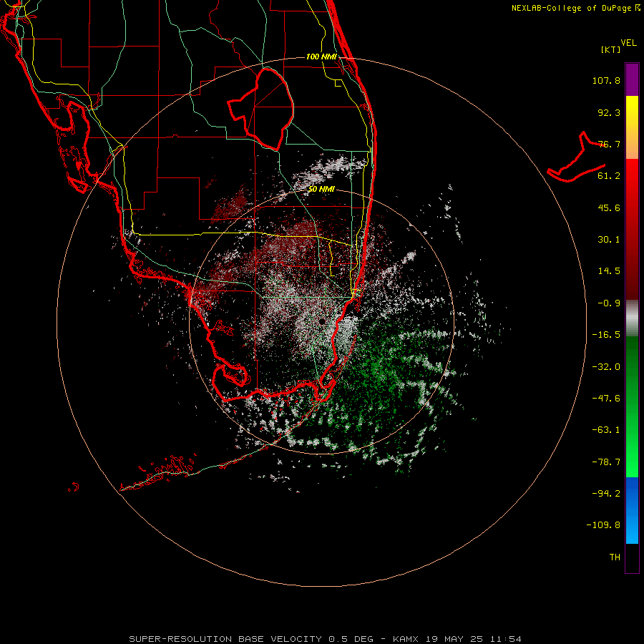Viewport: 644px width, 644px height.
Task: Select the -63.1 scale value
Action: click(606, 430)
